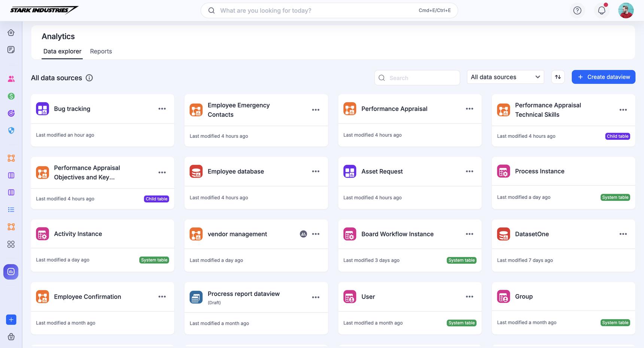
Task: Open the dollar sign sidebar icon
Action: (11, 96)
